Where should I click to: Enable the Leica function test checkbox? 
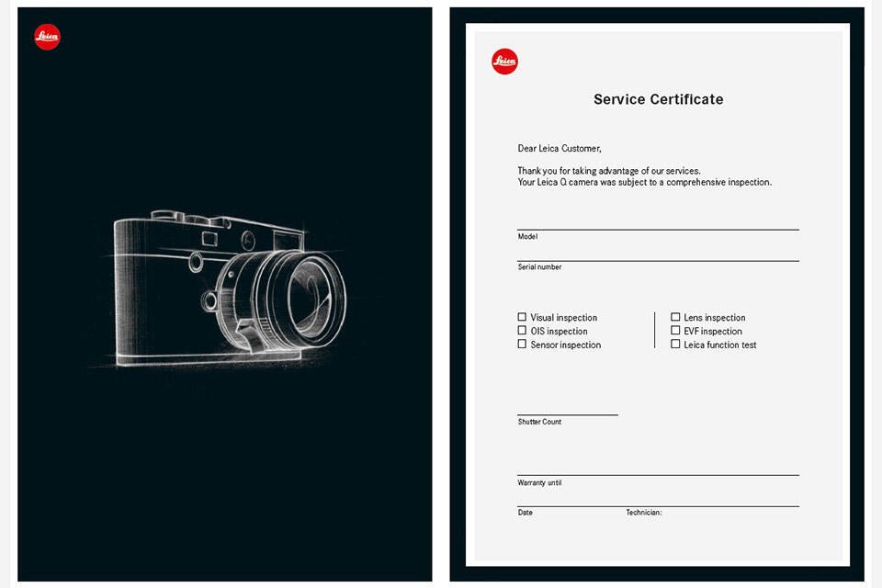[675, 344]
